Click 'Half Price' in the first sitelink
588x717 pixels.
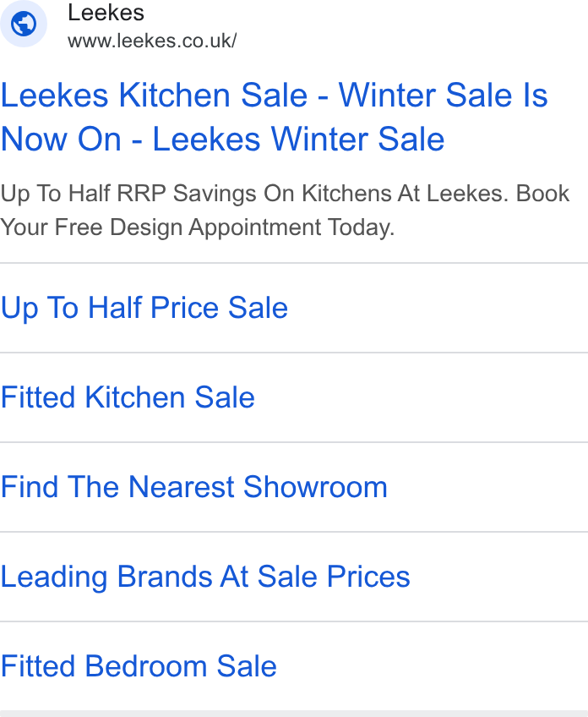[x=154, y=308]
